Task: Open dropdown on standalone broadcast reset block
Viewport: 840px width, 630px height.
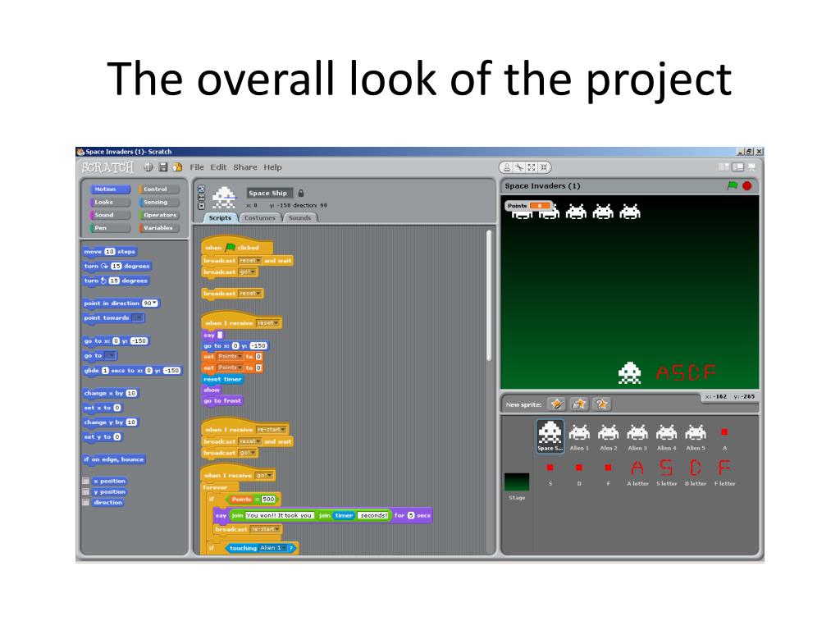Action: [x=250, y=294]
